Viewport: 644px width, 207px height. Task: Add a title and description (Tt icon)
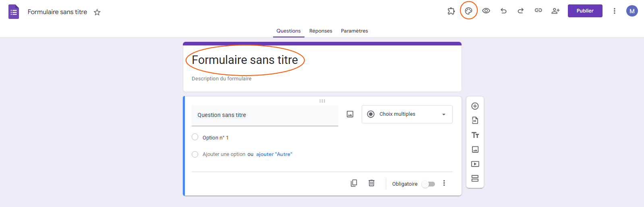click(475, 135)
